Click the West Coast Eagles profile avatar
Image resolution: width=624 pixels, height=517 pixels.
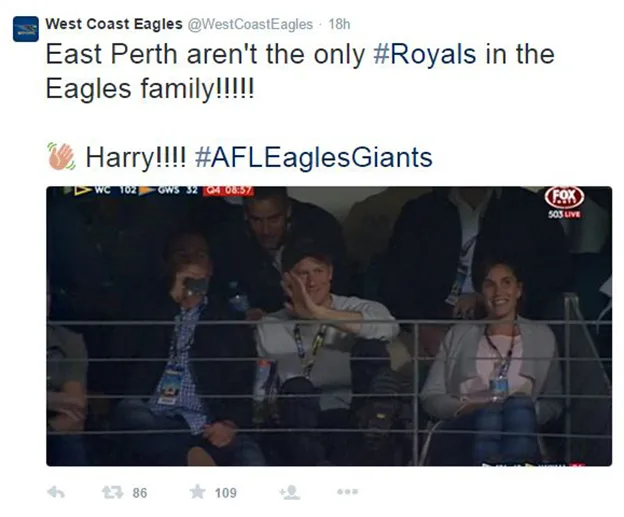pyautogui.click(x=25, y=28)
